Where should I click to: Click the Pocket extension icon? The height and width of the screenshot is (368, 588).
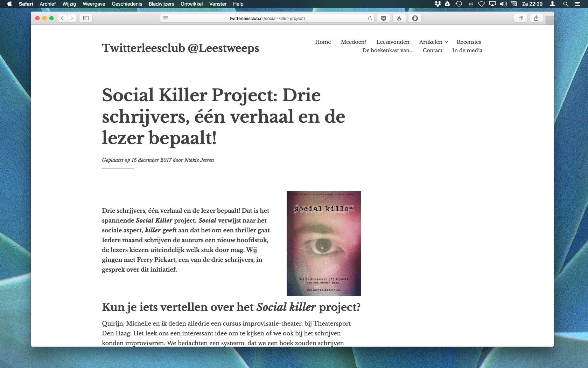[x=384, y=18]
